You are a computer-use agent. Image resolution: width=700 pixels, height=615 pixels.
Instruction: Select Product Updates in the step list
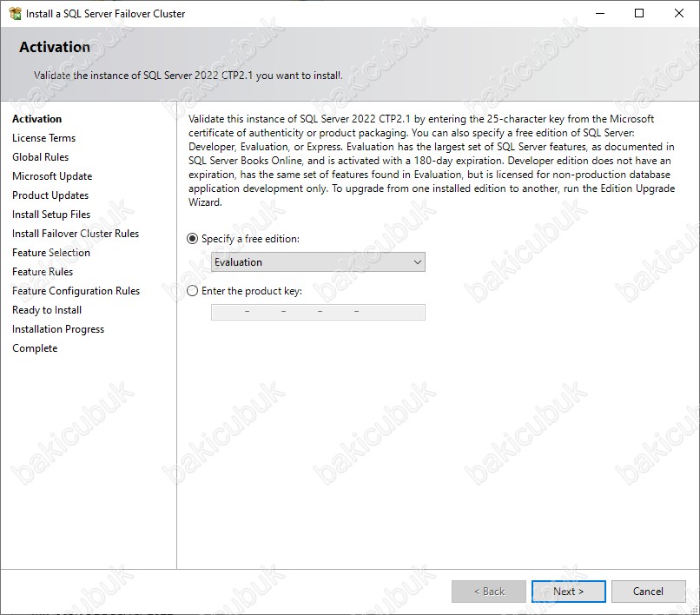[50, 195]
